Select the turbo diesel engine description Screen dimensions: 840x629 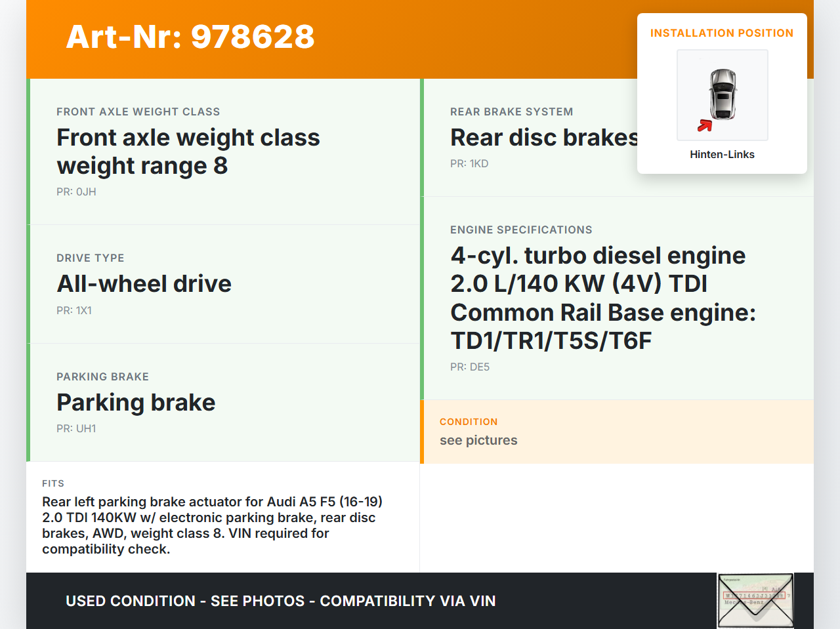(602, 298)
